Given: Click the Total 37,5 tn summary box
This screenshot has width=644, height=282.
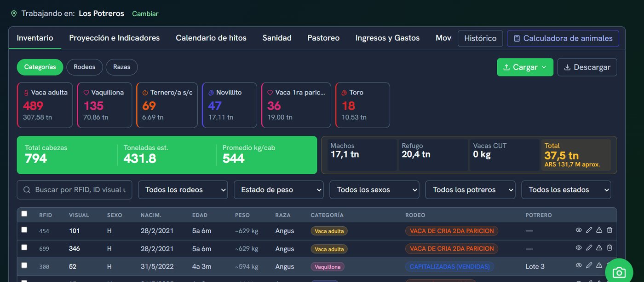Looking at the screenshot, I should [x=576, y=155].
